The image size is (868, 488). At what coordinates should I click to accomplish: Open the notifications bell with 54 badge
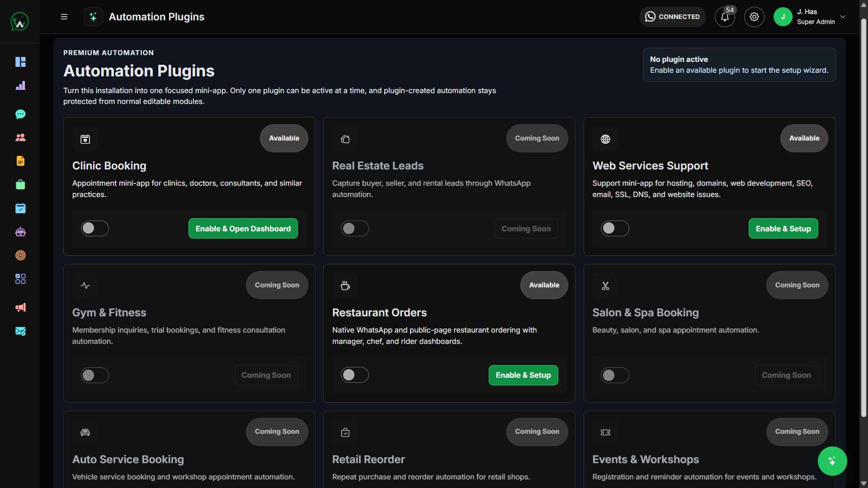tap(725, 17)
